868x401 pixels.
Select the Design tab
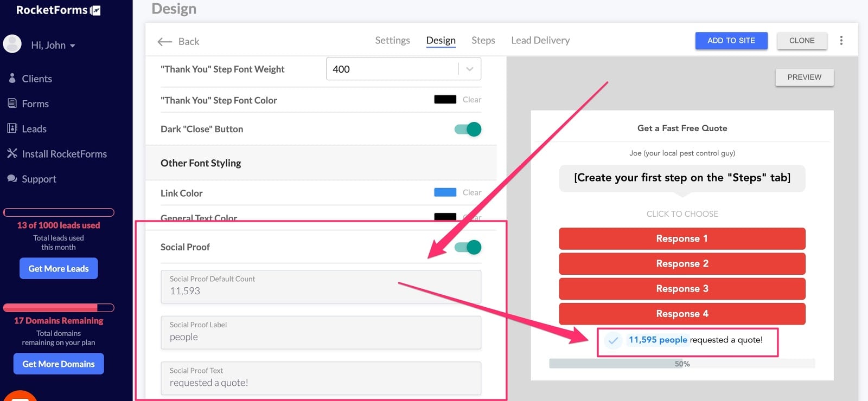click(x=441, y=41)
